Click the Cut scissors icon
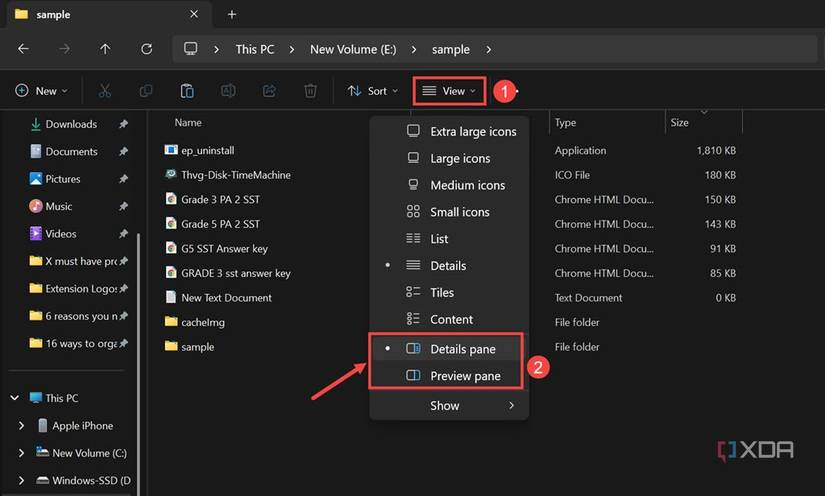This screenshot has height=496, width=825. [105, 91]
